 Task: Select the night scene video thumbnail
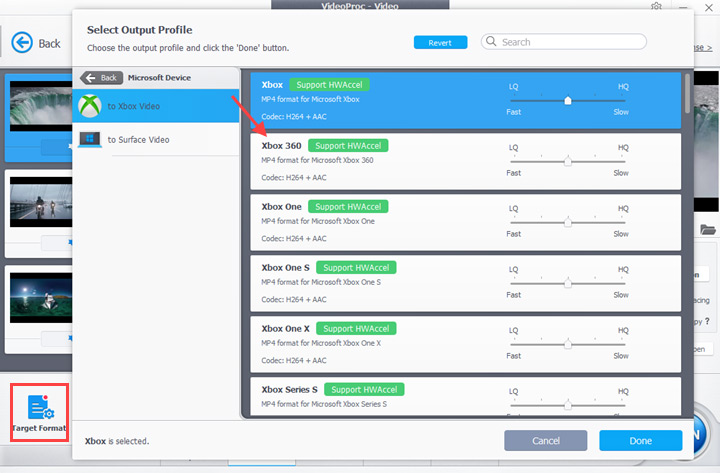tap(41, 298)
